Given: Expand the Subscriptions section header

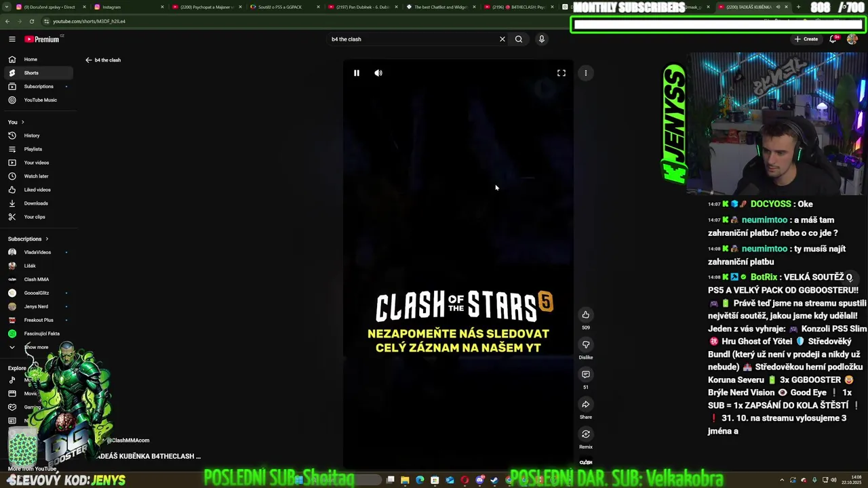Looking at the screenshot, I should pyautogui.click(x=28, y=239).
